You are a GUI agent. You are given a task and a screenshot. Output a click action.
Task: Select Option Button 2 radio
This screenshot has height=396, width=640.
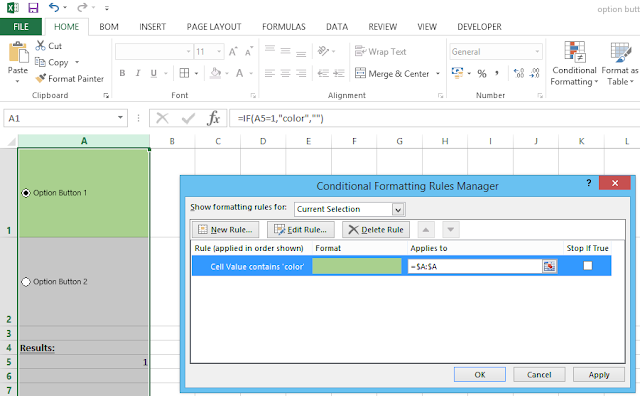pyautogui.click(x=26, y=282)
